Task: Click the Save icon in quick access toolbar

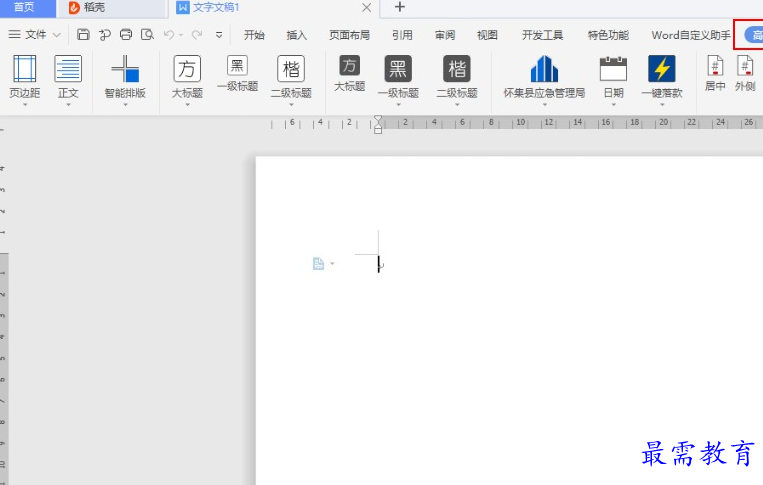Action: (83, 35)
